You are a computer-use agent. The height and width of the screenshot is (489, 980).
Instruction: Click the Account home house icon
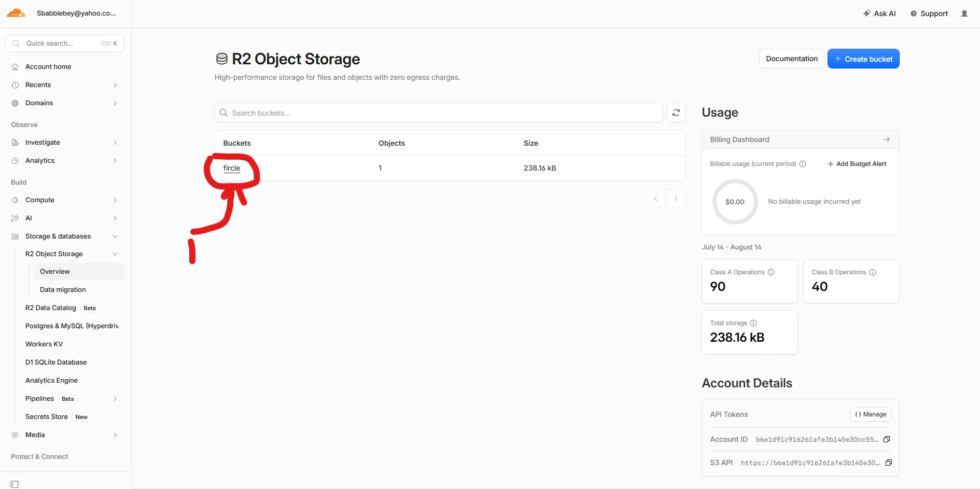[15, 67]
